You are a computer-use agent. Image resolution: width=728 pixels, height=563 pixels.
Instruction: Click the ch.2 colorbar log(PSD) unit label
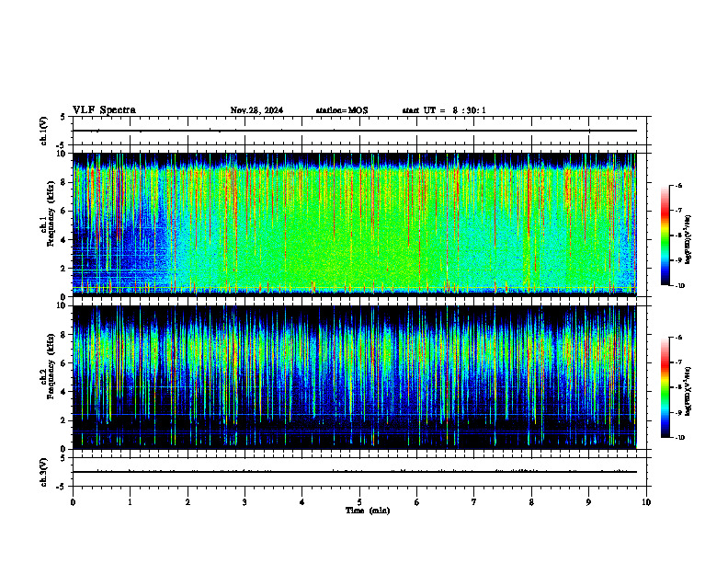(688, 391)
